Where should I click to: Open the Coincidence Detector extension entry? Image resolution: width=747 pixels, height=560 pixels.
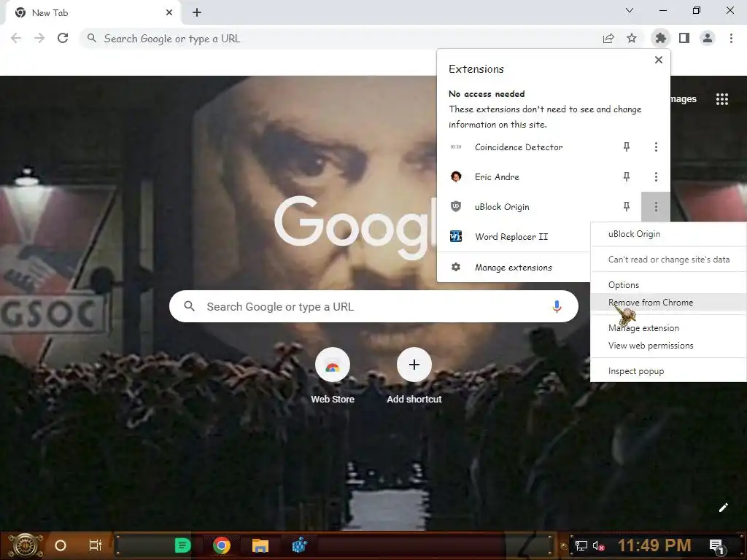tap(519, 147)
